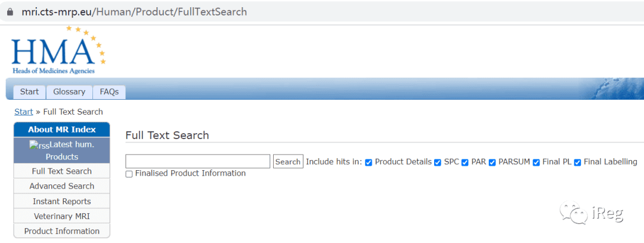Enable Finalised Product Information checkbox

(x=129, y=174)
